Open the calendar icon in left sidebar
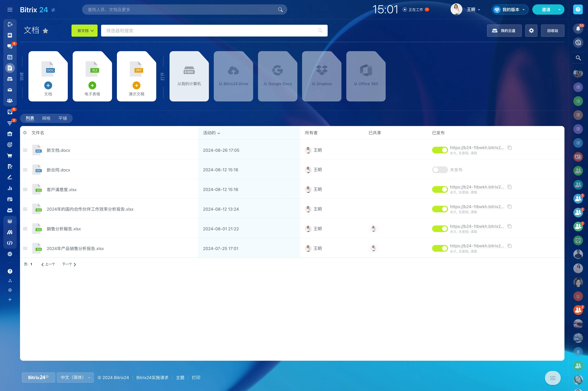Viewport: 588px width, 391px height. click(10, 57)
